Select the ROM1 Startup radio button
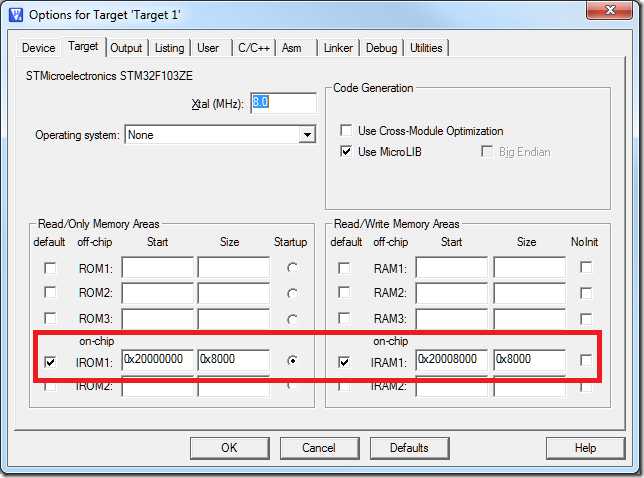 (292, 268)
